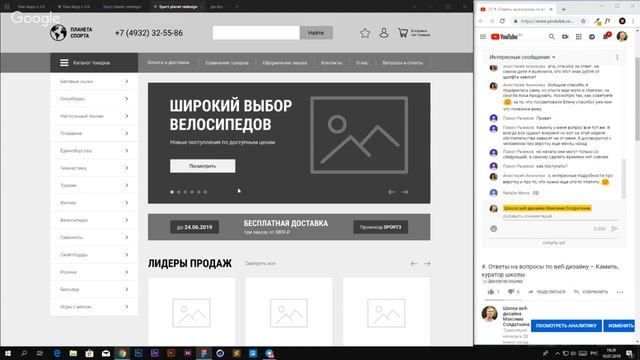This screenshot has height=360, width=640.
Task: Click YouTube create video camera icon
Action: tap(565, 37)
